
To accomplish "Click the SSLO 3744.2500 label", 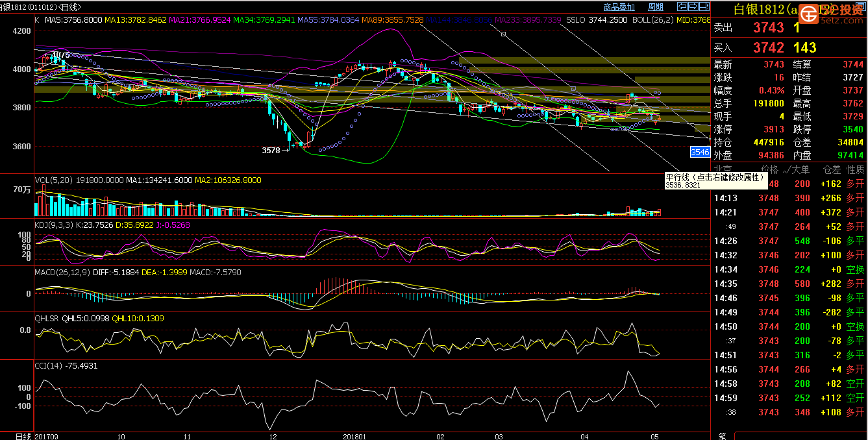I will [x=597, y=20].
